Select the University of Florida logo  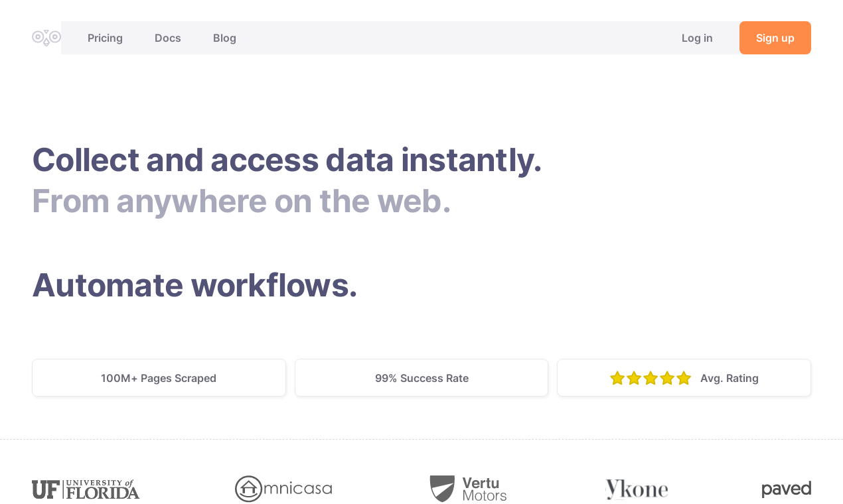click(x=86, y=489)
